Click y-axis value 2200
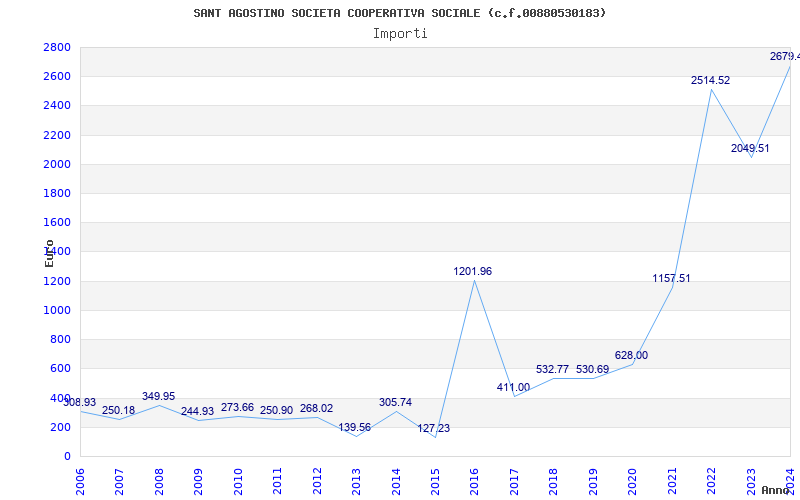The width and height of the screenshot is (800, 500). pos(57,135)
